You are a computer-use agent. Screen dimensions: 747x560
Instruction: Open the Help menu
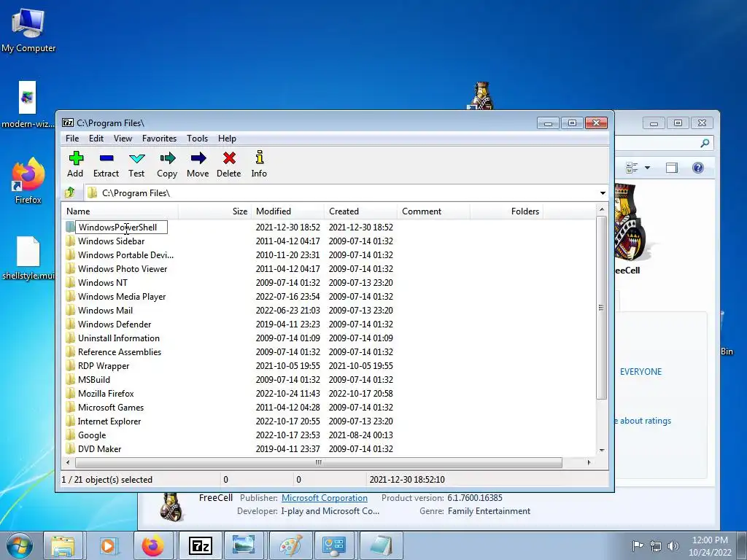pos(228,138)
